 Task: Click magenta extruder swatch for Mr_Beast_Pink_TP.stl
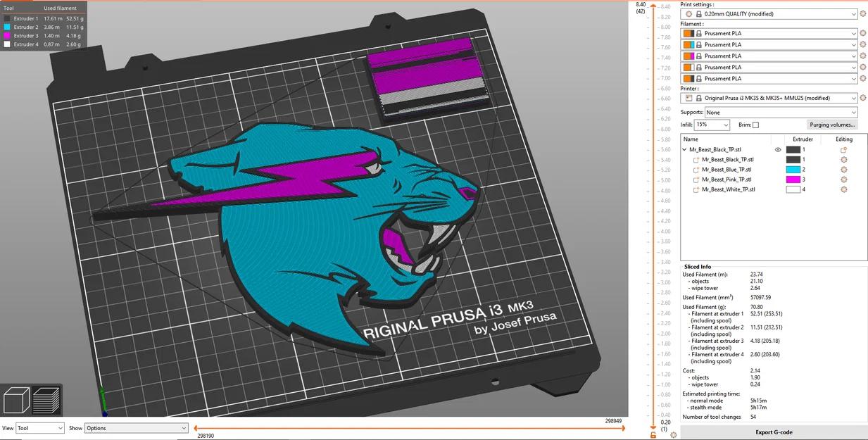793,180
